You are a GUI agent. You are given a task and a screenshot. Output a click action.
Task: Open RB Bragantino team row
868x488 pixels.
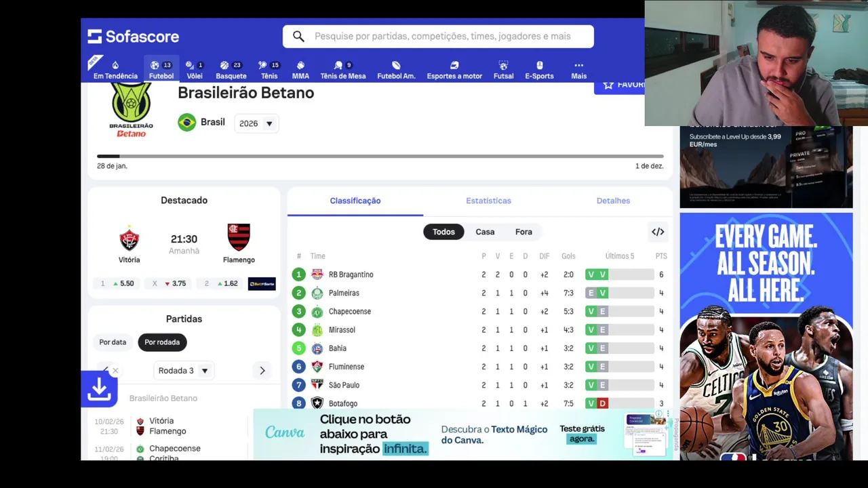point(480,274)
